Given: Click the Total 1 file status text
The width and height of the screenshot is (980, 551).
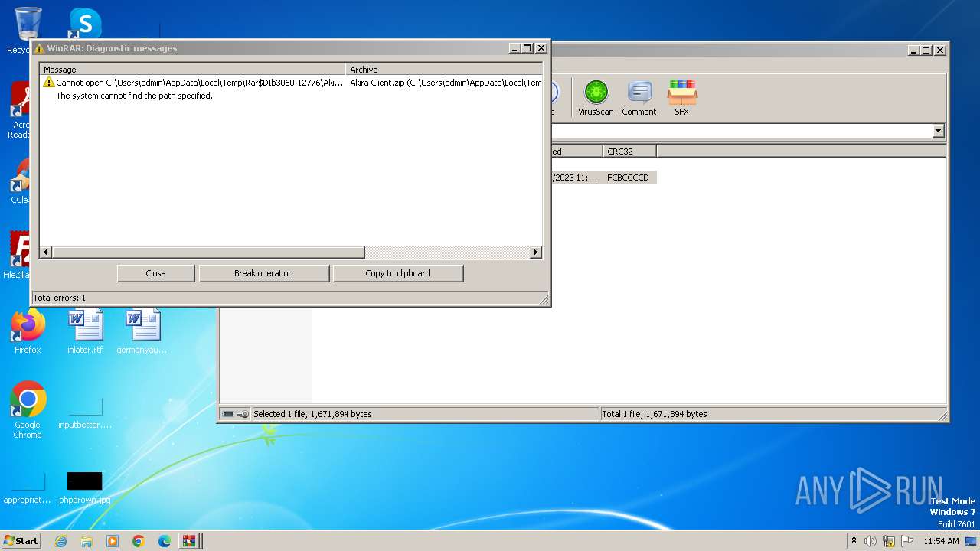Looking at the screenshot, I should pyautogui.click(x=655, y=414).
